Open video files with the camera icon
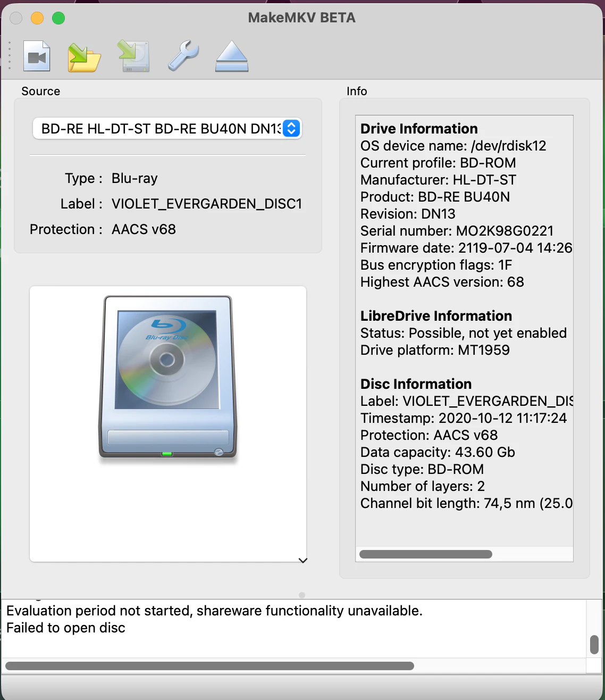 click(x=37, y=56)
